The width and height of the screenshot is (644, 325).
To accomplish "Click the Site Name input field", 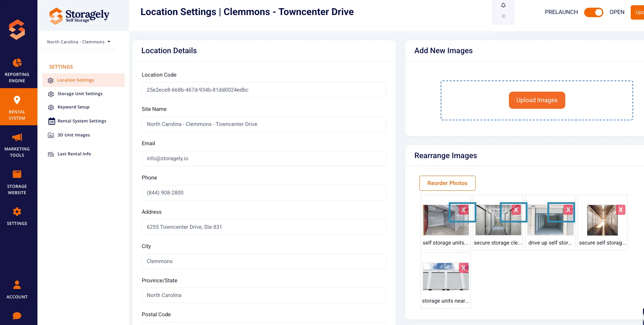I will click(x=264, y=124).
